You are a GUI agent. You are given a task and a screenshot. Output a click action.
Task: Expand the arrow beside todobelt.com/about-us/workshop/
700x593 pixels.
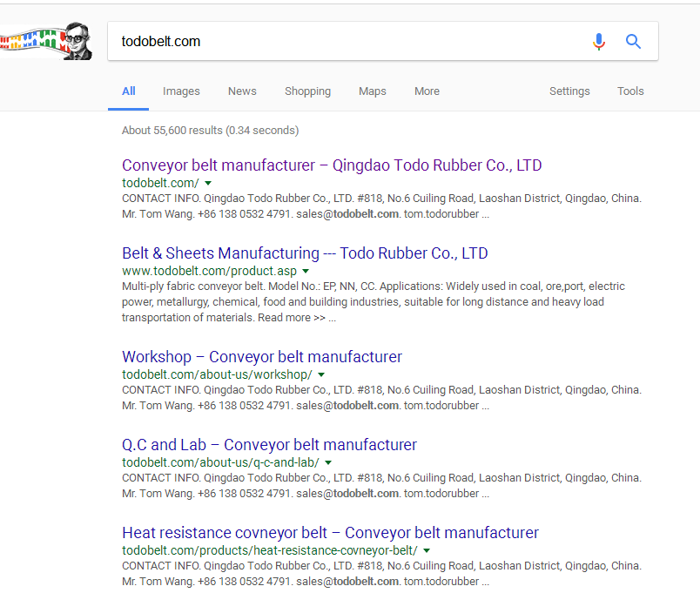coord(321,374)
